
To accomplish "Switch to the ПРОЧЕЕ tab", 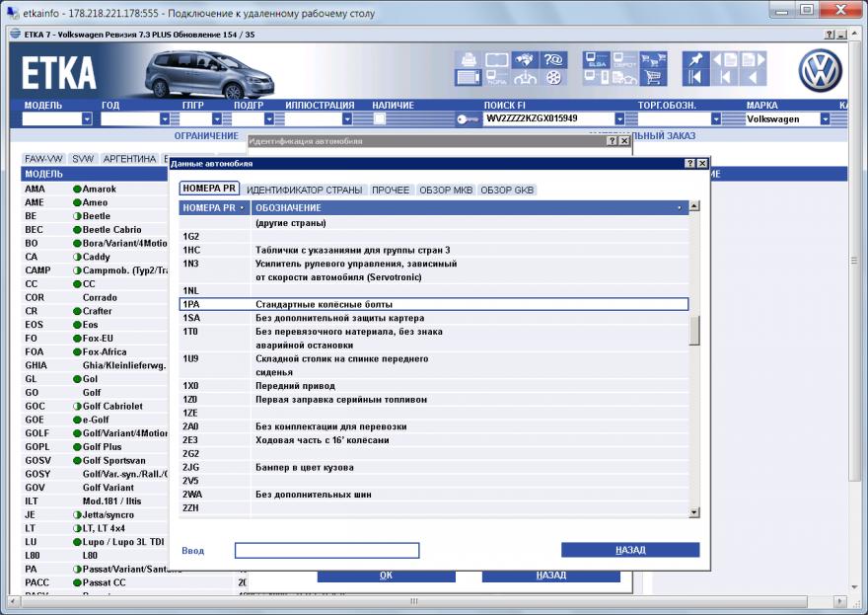I will click(391, 191).
